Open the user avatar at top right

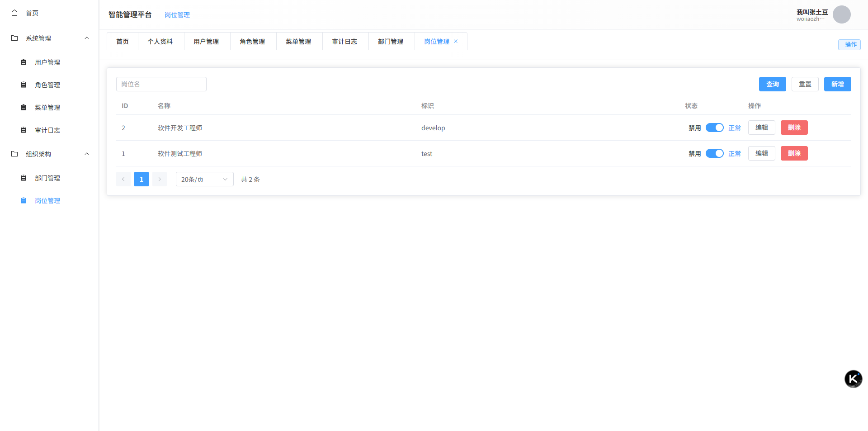click(842, 14)
